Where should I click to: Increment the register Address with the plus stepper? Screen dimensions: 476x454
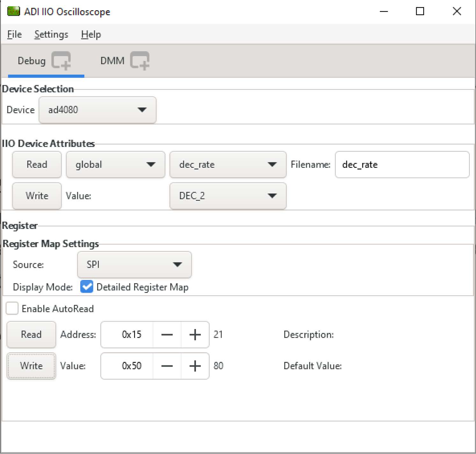pos(195,334)
